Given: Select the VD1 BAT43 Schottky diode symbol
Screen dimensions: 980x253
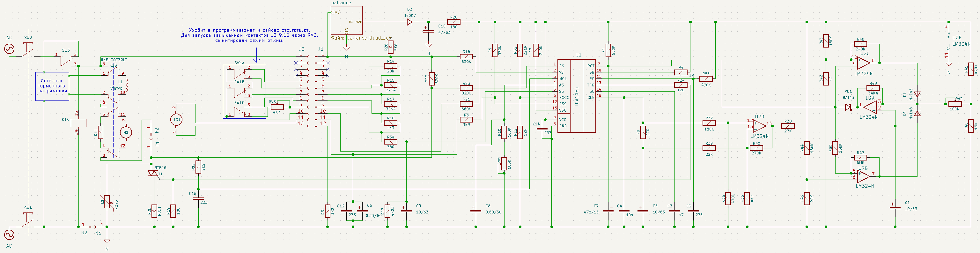Looking at the screenshot, I should [848, 107].
